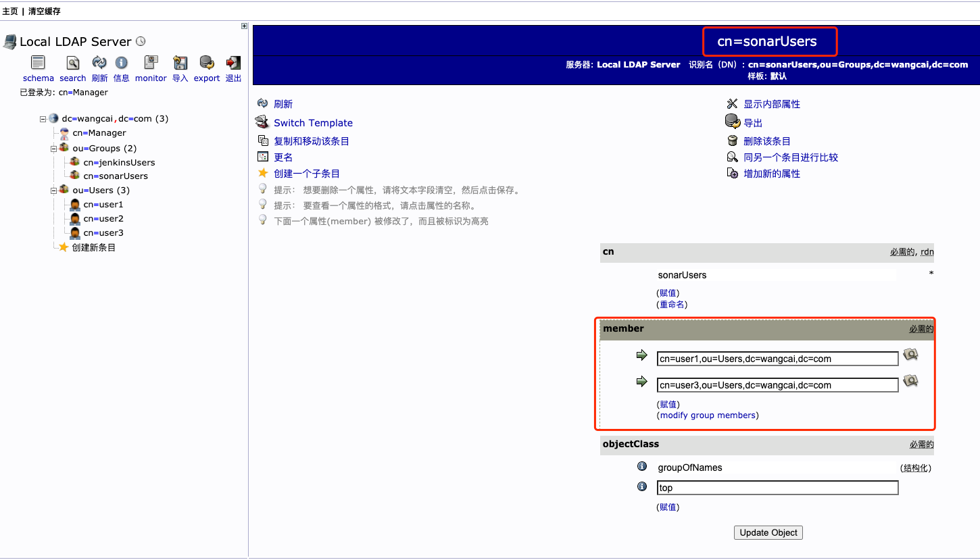Open the 主页 menu item
Screen dimensions: 980x560
(10, 10)
